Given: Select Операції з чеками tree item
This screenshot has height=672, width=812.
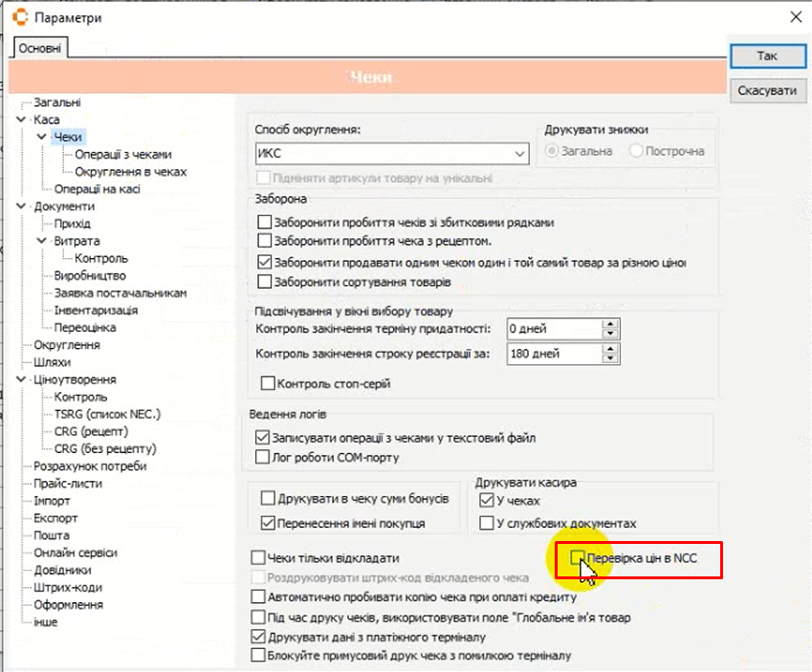Looking at the screenshot, I should 123,154.
